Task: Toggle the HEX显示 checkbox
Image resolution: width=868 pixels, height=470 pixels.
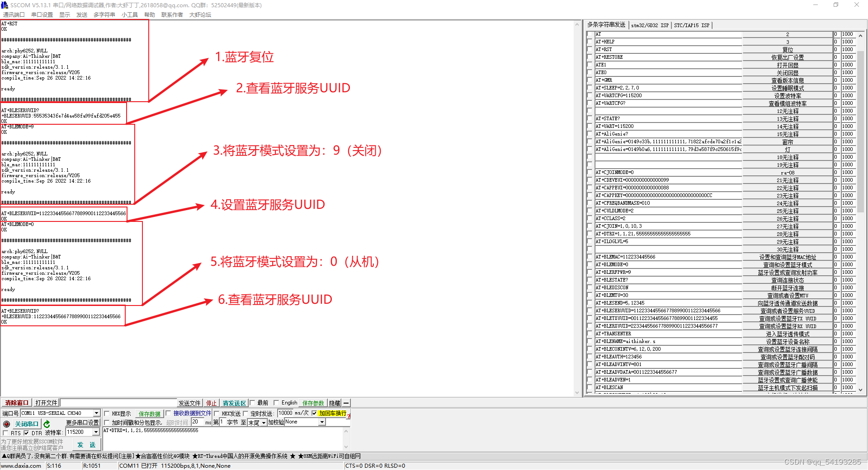Action: (x=107, y=414)
